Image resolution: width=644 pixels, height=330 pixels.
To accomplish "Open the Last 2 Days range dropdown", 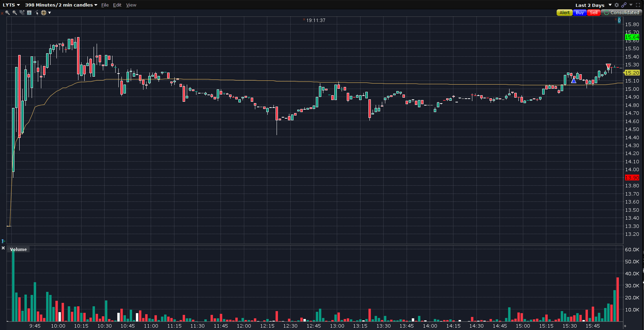I will click(593, 5).
